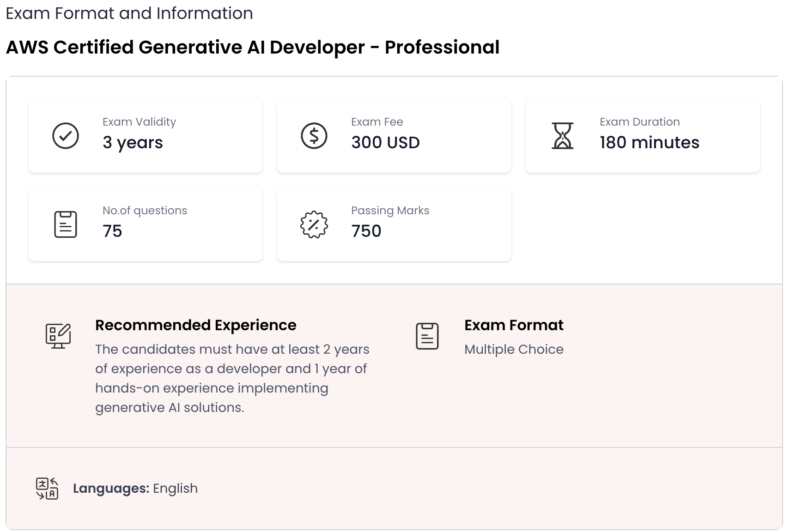Click the 'Multiple Choice' text
Image resolution: width=789 pixels, height=532 pixels.
514,349
